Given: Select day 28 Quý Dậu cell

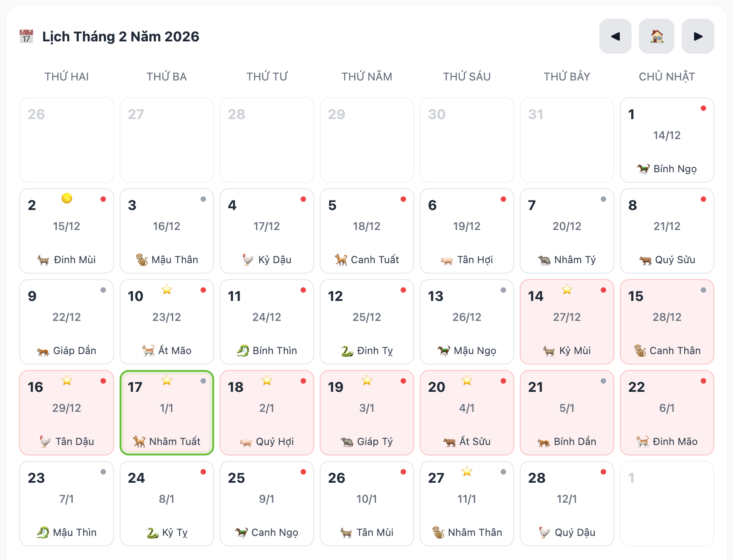Looking at the screenshot, I should pos(567,504).
